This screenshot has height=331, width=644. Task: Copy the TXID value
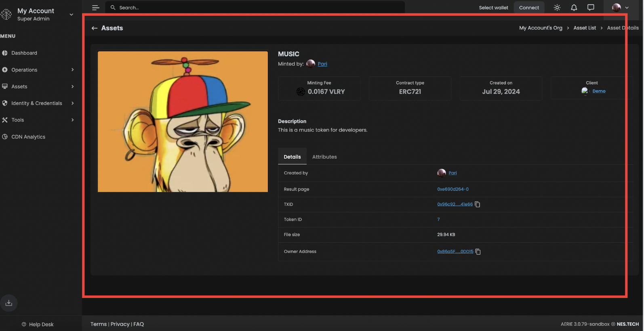point(478,205)
